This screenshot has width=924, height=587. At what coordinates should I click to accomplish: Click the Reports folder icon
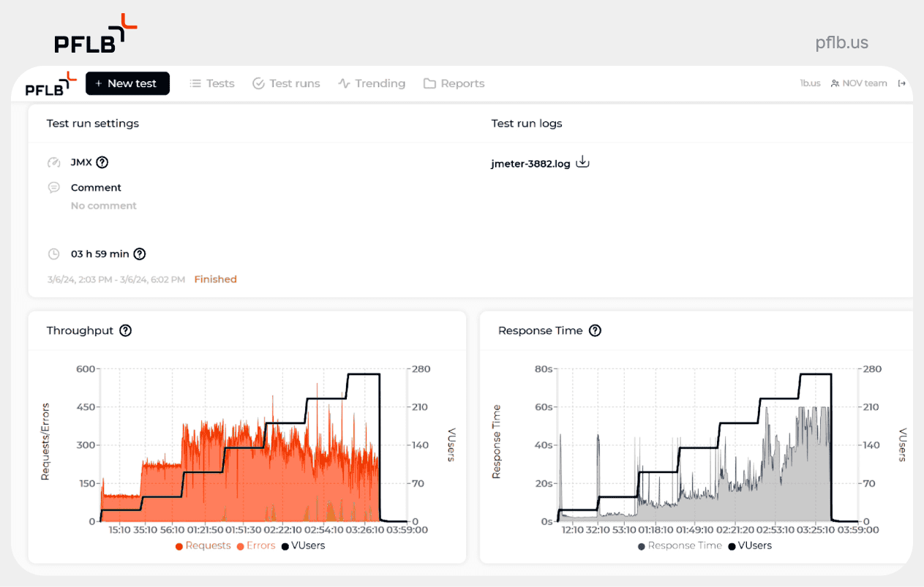[429, 83]
